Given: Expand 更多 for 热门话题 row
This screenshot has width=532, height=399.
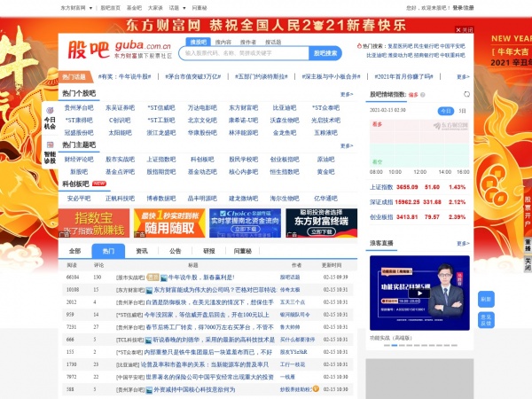Looking at the screenshot, I should (x=463, y=77).
